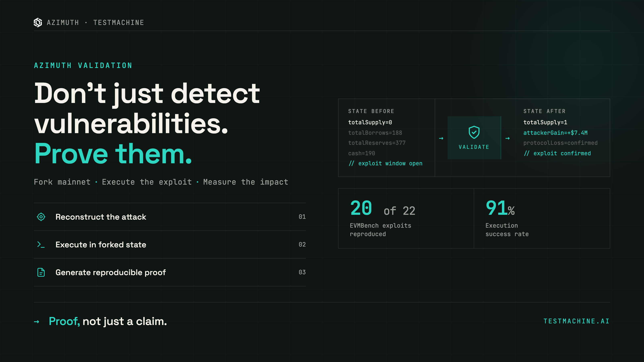This screenshot has height=362, width=644.
Task: Click step number 02
Action: point(302,245)
